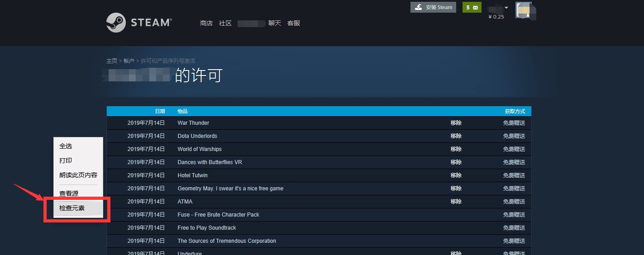Go to 聊天 in navigation
The width and height of the screenshot is (644, 255).
275,23
